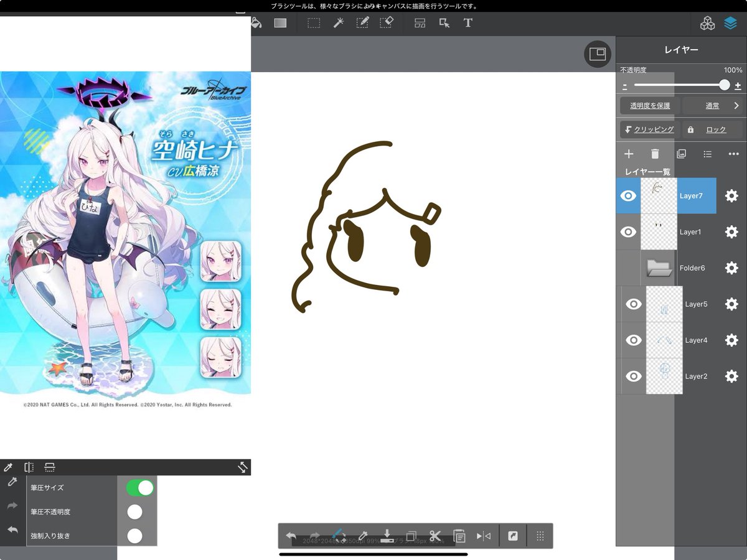
Task: Click the 透明度を保護 button
Action: click(x=650, y=106)
